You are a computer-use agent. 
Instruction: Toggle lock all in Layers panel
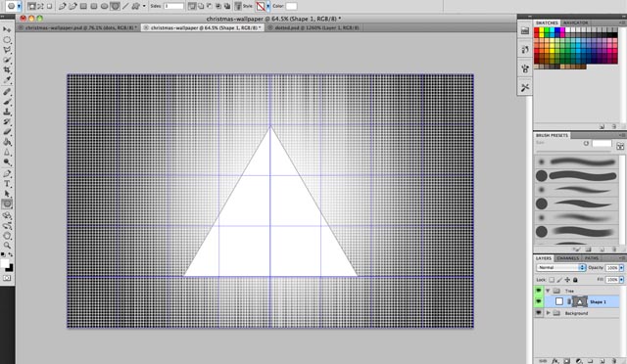575,280
